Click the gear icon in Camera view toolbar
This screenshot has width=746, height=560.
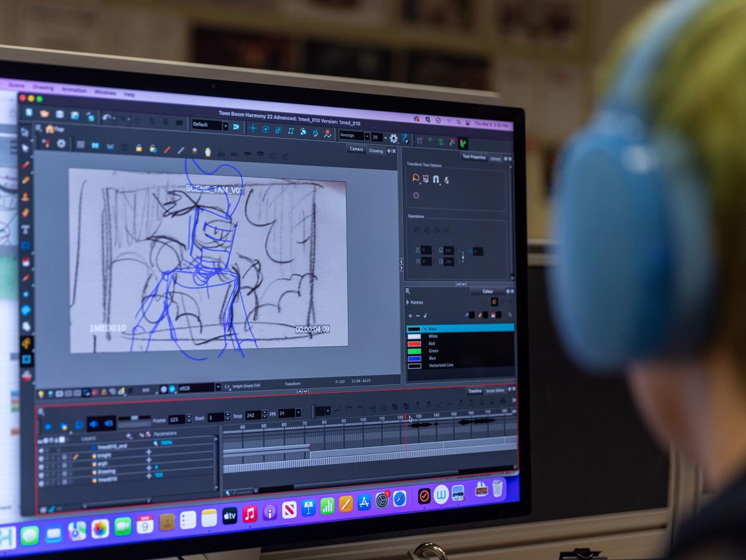(x=61, y=143)
